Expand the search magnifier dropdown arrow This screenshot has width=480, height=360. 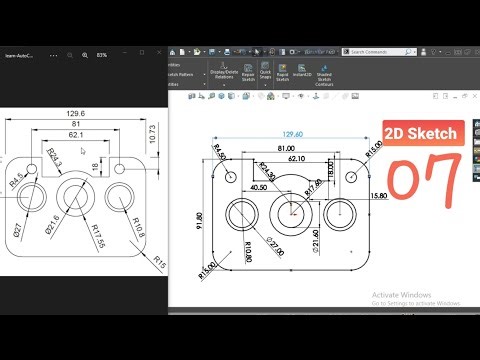pos(415,52)
